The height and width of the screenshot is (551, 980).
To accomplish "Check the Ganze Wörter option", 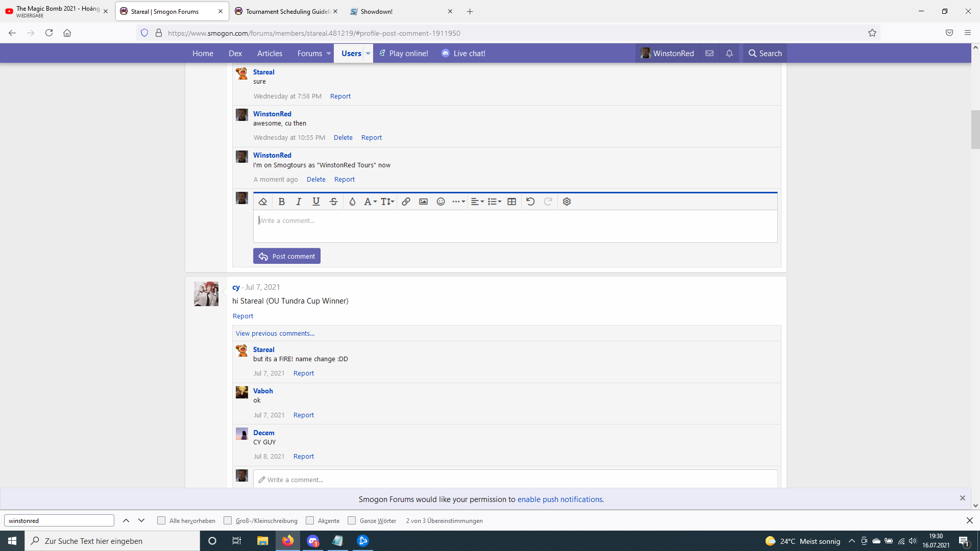I will [352, 520].
